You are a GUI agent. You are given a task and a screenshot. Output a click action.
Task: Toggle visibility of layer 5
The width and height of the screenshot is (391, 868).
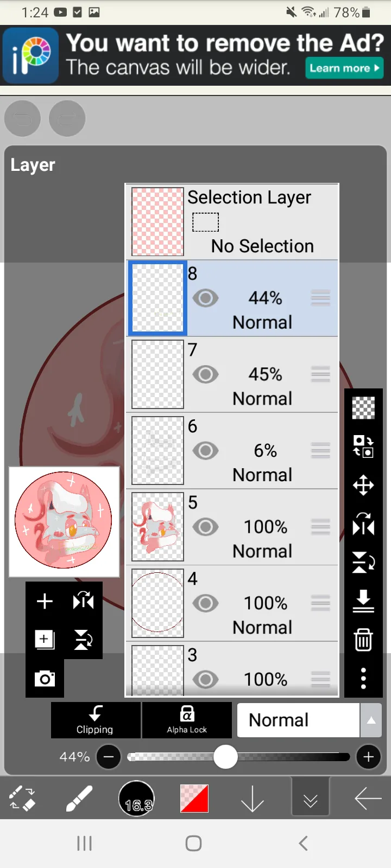[x=205, y=527]
